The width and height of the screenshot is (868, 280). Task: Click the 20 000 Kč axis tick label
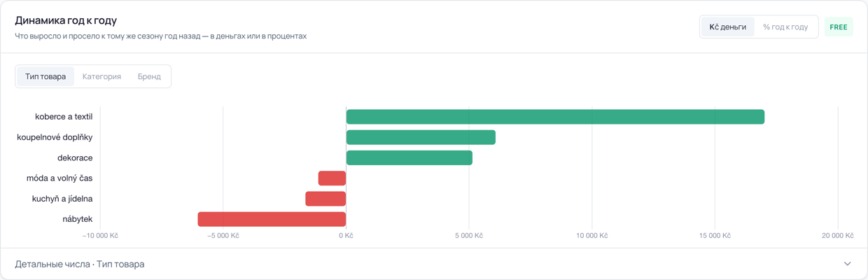[x=837, y=236]
